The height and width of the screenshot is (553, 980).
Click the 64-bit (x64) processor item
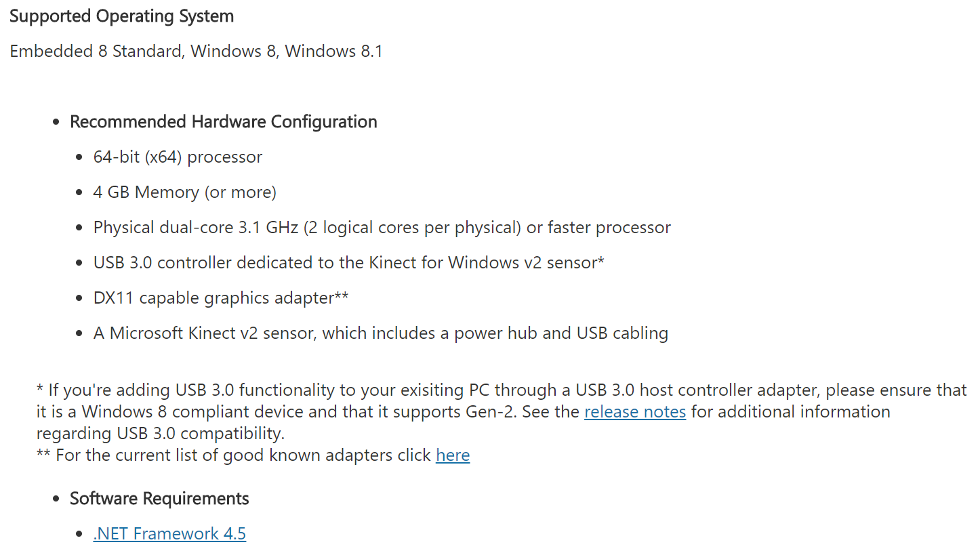[178, 157]
